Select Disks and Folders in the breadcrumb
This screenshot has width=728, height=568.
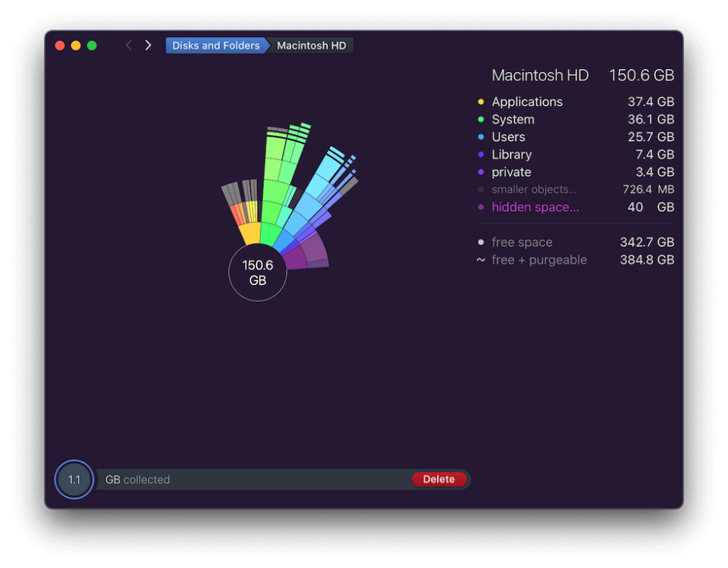coord(215,45)
